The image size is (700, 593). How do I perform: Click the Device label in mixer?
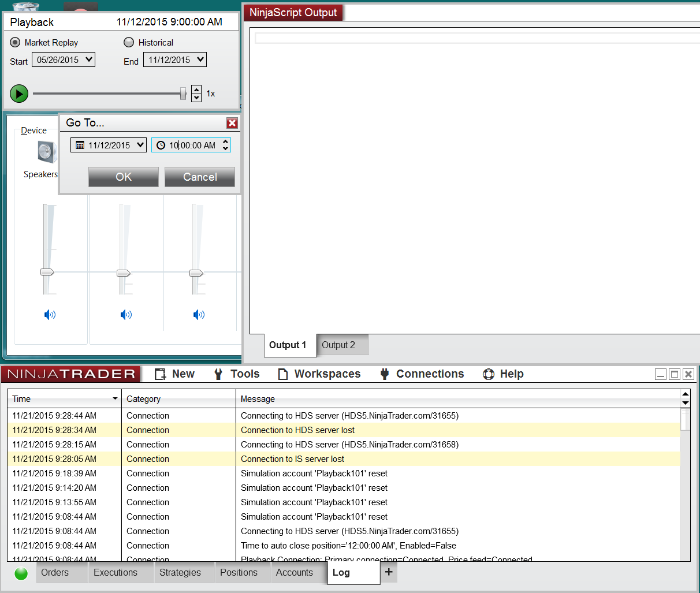coord(33,130)
